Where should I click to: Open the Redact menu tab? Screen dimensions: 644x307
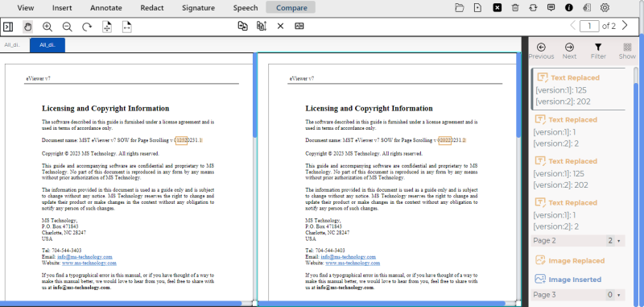152,8
